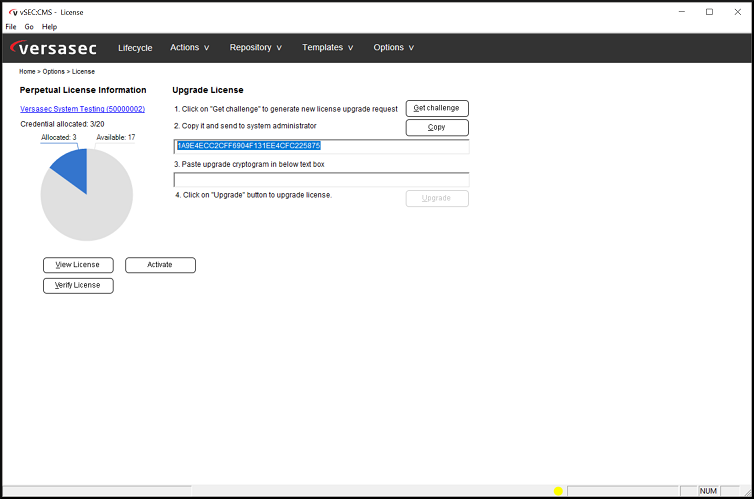Click Options in the breadcrumb
The width and height of the screenshot is (754, 499).
click(53, 72)
